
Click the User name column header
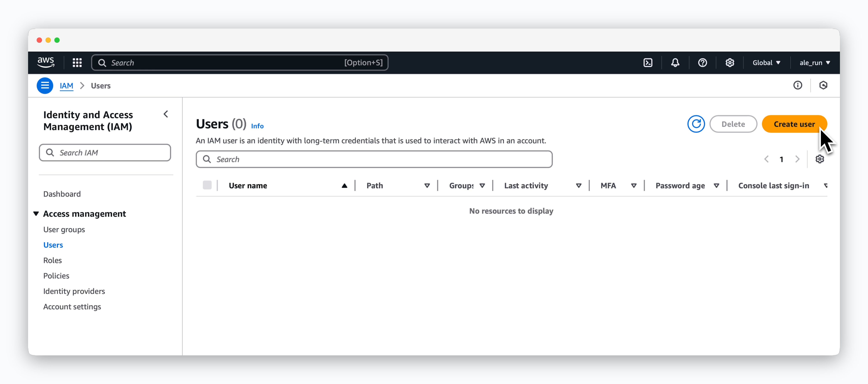(x=248, y=186)
